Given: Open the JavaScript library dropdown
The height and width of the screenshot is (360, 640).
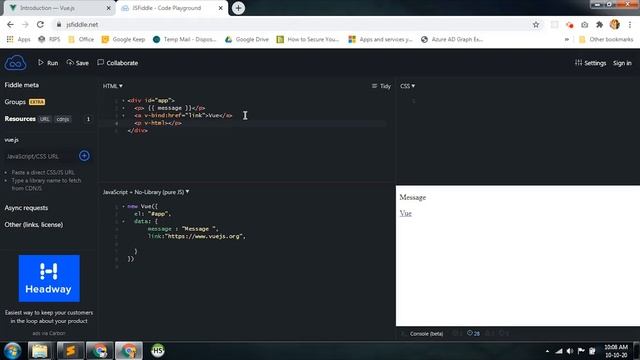Looking at the screenshot, I should click(x=146, y=192).
